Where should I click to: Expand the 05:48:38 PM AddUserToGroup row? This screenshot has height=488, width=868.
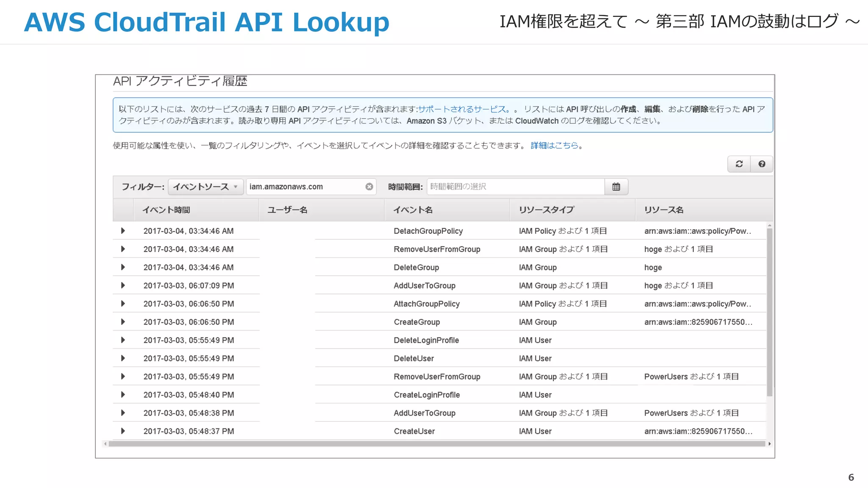(x=123, y=413)
